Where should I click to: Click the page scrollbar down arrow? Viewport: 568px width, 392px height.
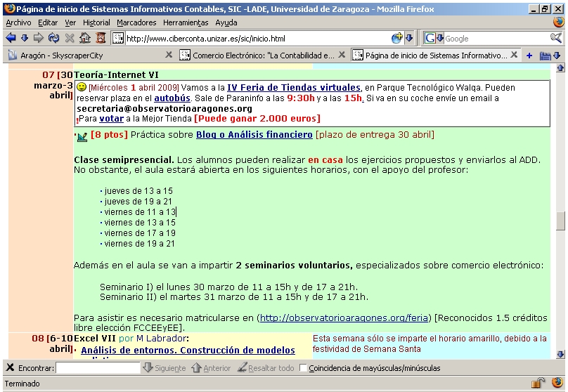click(560, 354)
